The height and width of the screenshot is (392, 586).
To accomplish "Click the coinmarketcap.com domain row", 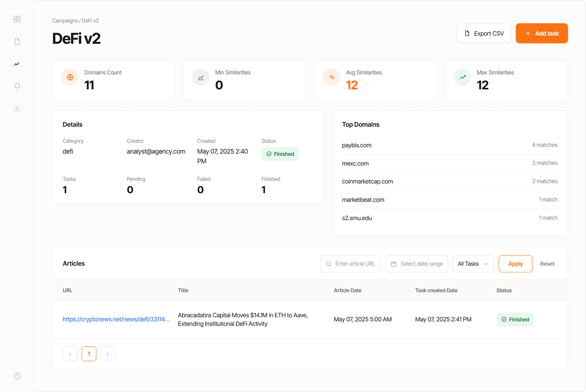I will [450, 182].
